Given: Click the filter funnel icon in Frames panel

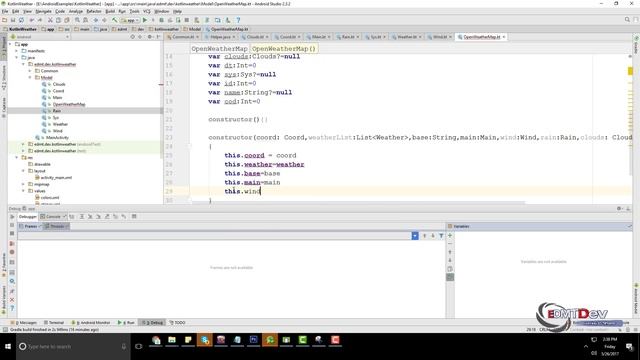Looking at the screenshot, I should click(x=441, y=236).
